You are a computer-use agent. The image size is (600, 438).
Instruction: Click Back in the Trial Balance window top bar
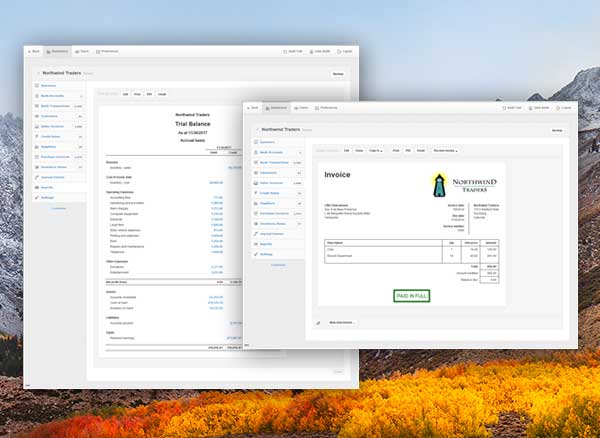34,51
